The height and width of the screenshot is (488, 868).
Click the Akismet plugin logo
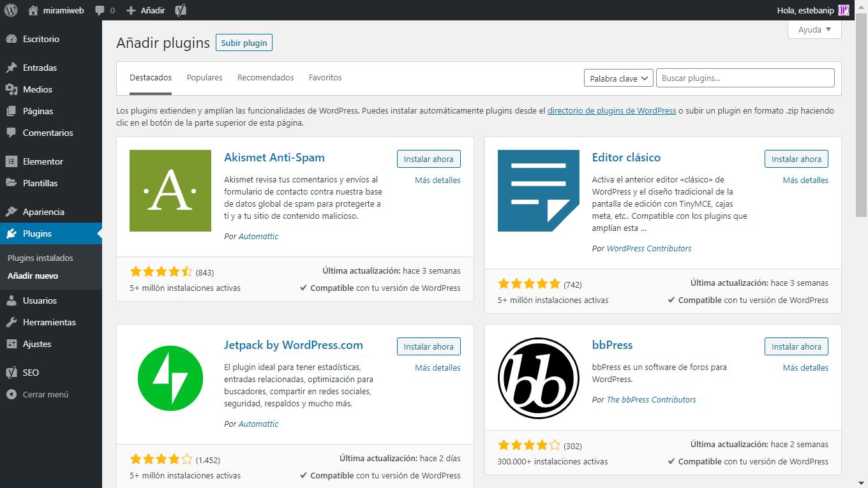pyautogui.click(x=170, y=191)
